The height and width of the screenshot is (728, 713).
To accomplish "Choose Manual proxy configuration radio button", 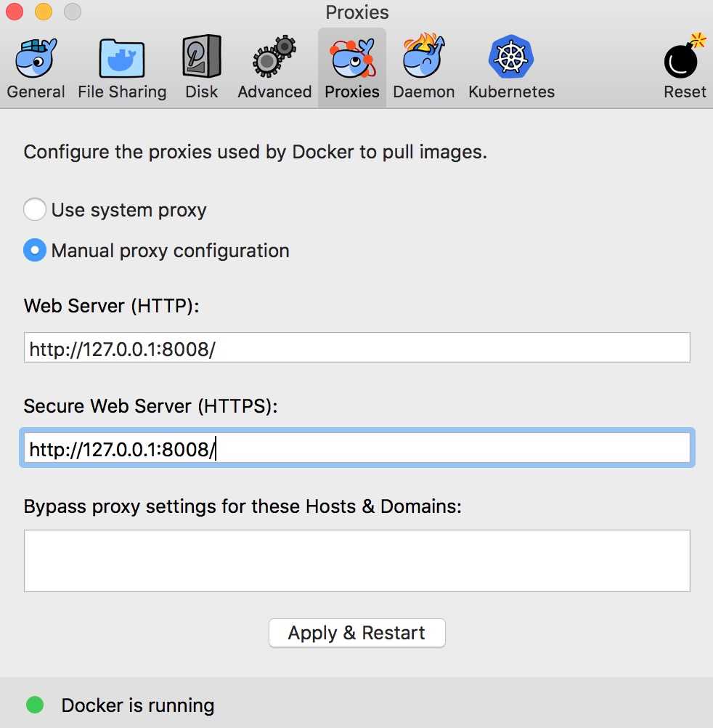I will 35,251.
